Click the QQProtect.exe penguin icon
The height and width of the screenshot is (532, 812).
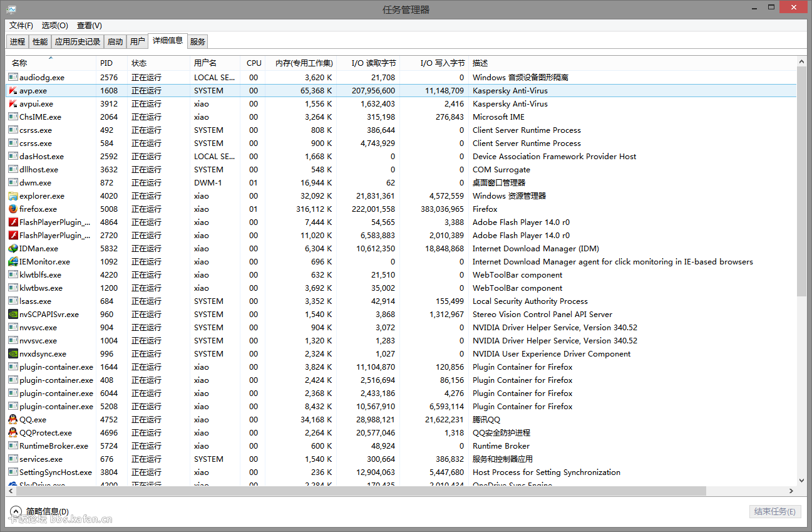[x=13, y=432]
